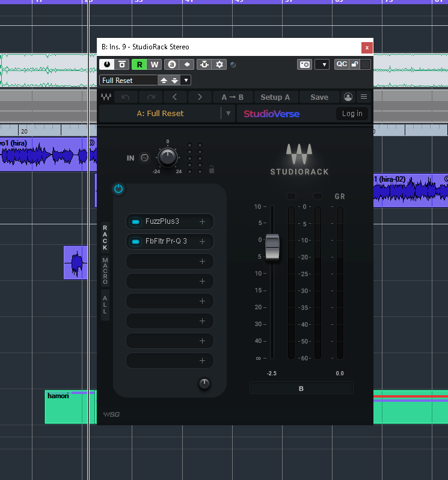The image size is (448, 480).
Task: Click the small knob below rack slots
Action: pos(204,383)
